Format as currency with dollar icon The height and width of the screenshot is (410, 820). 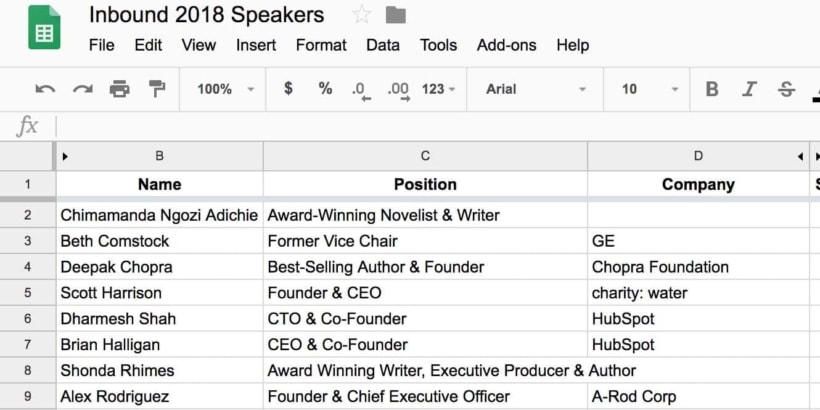pos(288,89)
